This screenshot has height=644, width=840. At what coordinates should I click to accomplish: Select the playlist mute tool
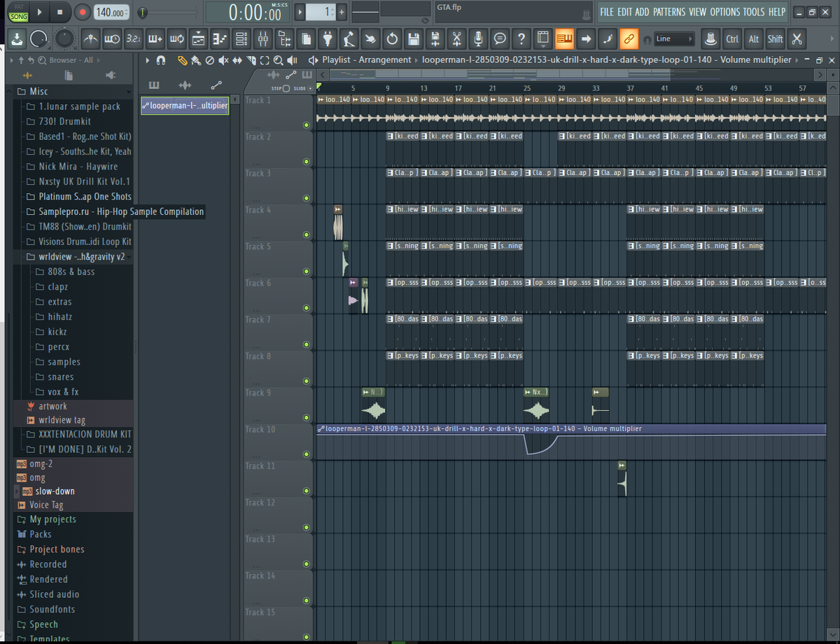click(x=223, y=60)
